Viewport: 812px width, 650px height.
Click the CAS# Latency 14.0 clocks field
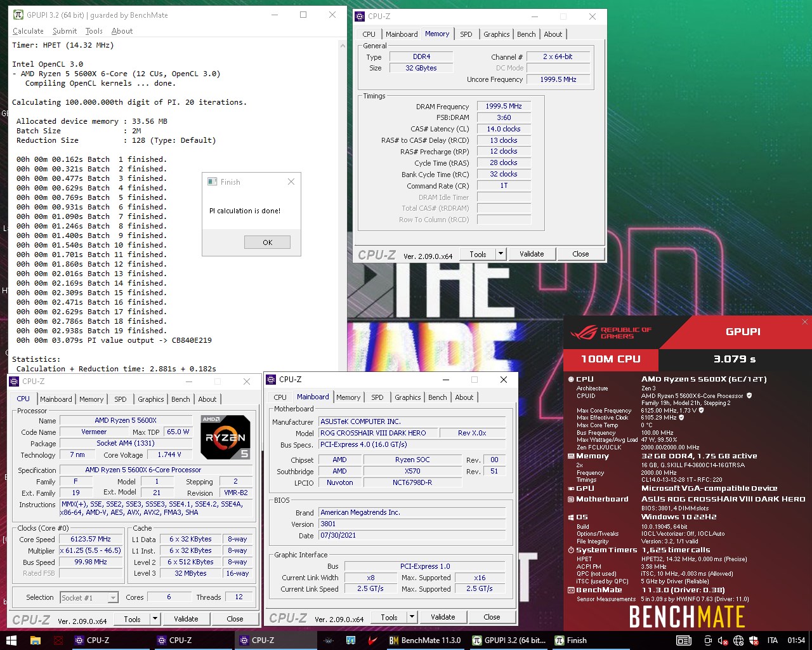[504, 129]
